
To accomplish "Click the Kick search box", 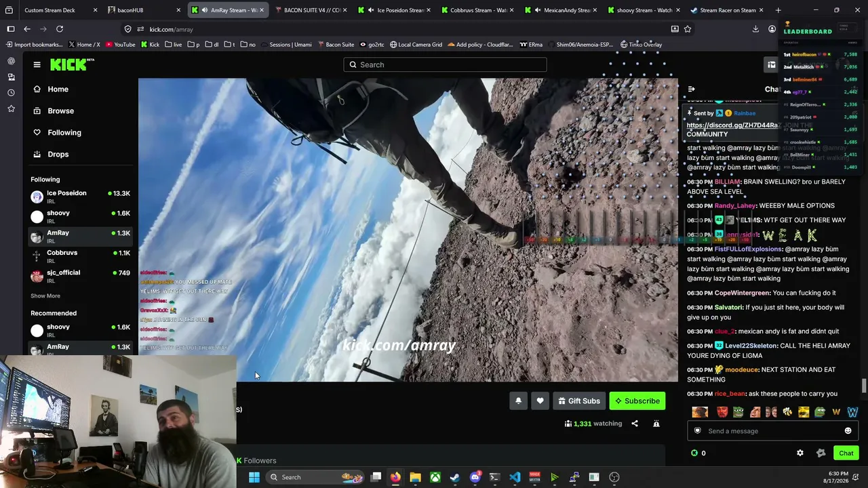I will [x=445, y=64].
